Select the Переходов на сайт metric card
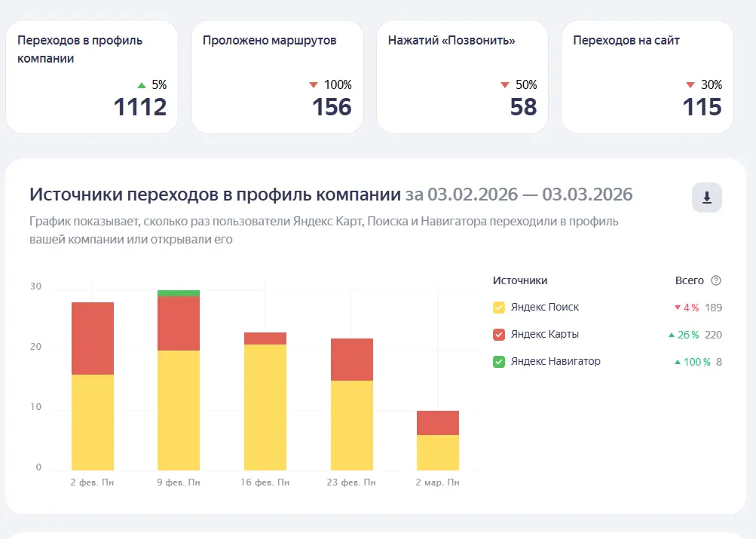The width and height of the screenshot is (756, 539). [647, 77]
